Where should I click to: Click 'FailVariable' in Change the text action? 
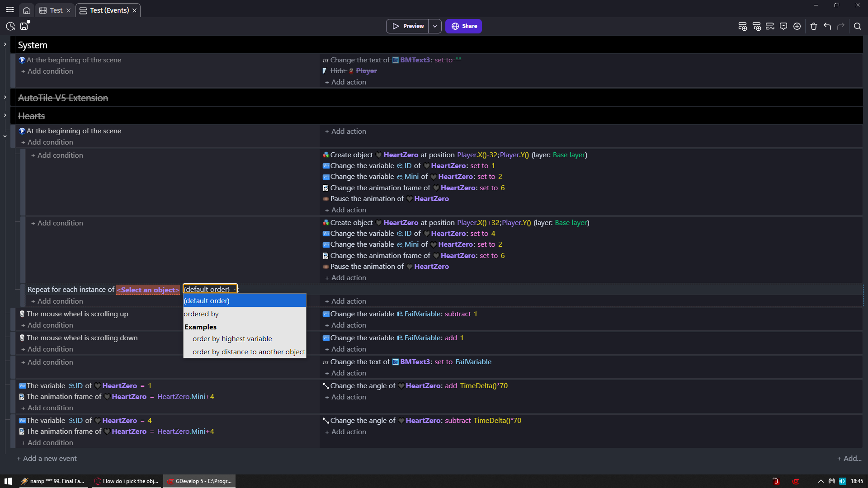coord(473,362)
